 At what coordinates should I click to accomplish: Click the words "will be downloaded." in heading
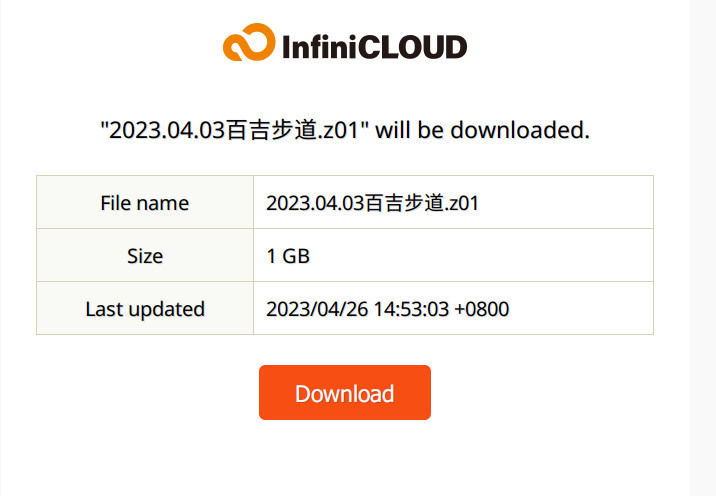pos(482,130)
